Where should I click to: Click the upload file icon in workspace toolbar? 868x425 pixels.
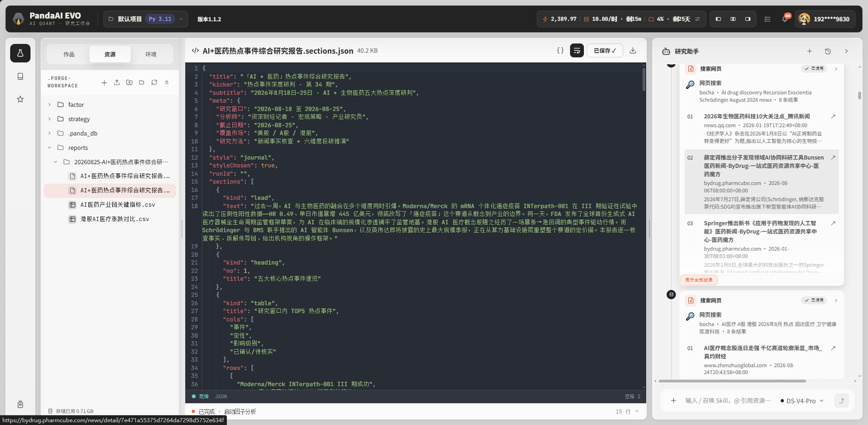click(117, 82)
